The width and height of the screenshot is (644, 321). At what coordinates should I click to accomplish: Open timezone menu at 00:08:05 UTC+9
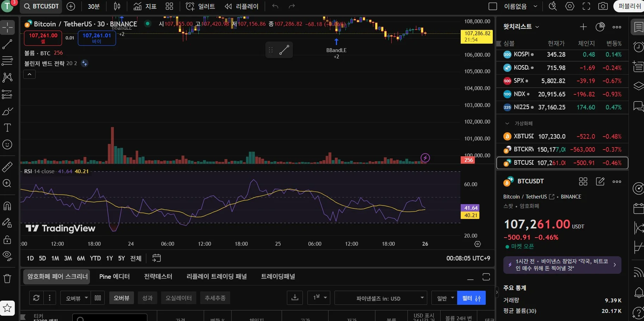(468, 258)
